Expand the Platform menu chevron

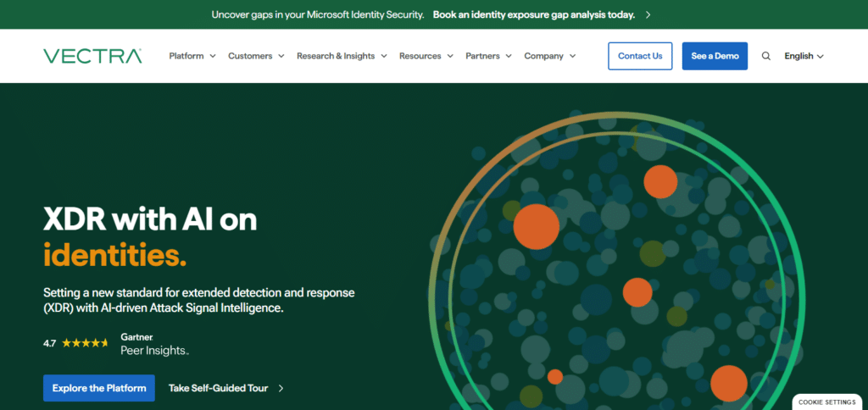pos(213,56)
